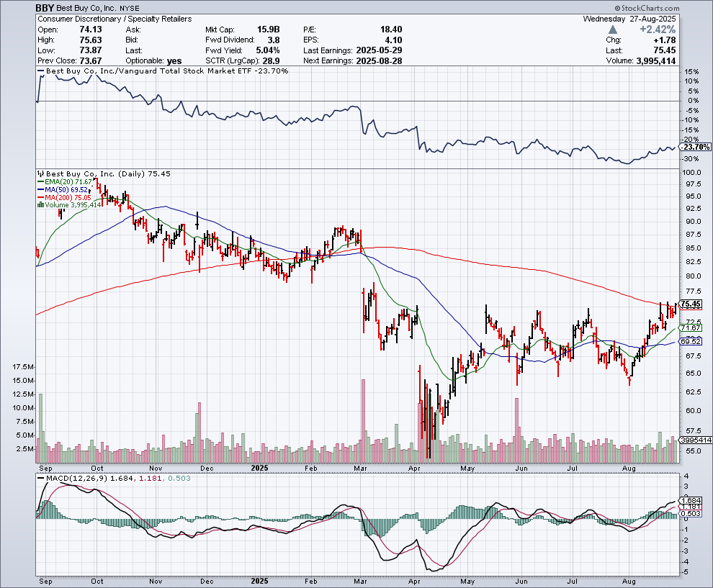Click the Best Buy Co, Inc. (Daily) chart title
This screenshot has width=713, height=588.
[108, 173]
